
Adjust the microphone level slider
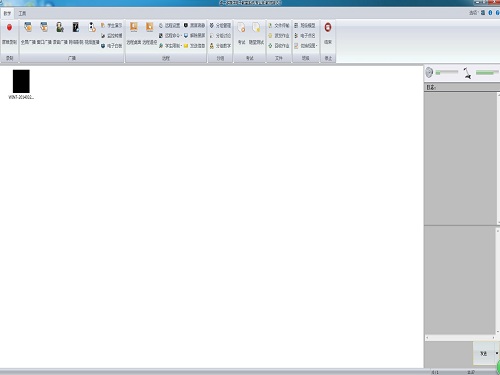click(487, 72)
